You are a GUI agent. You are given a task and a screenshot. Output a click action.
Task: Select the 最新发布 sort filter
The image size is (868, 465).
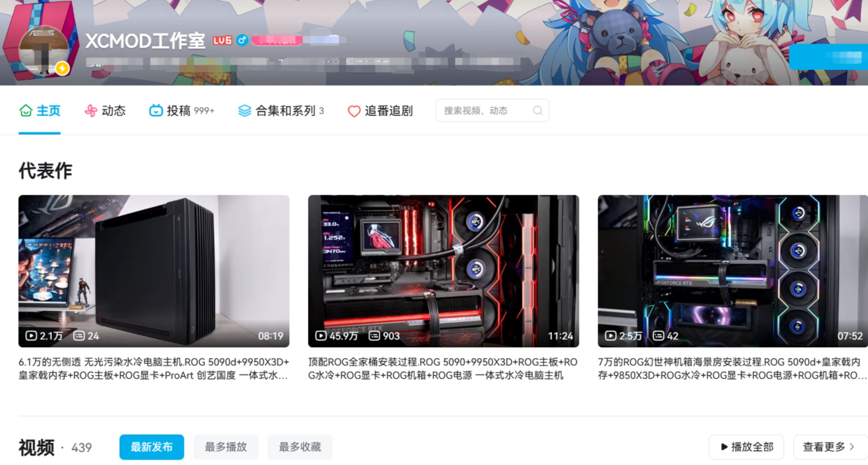152,447
